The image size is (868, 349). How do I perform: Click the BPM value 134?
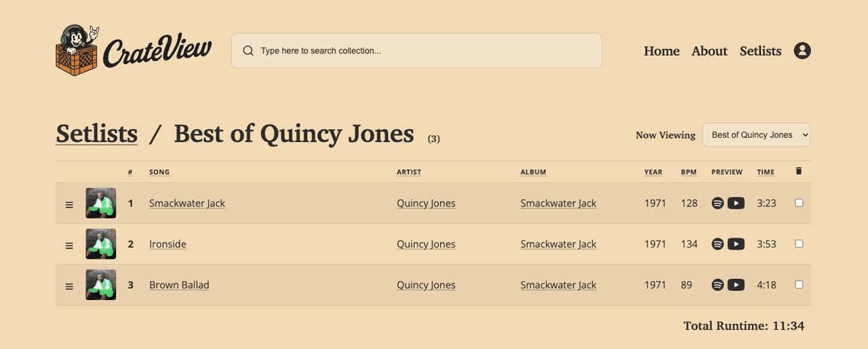click(x=689, y=244)
